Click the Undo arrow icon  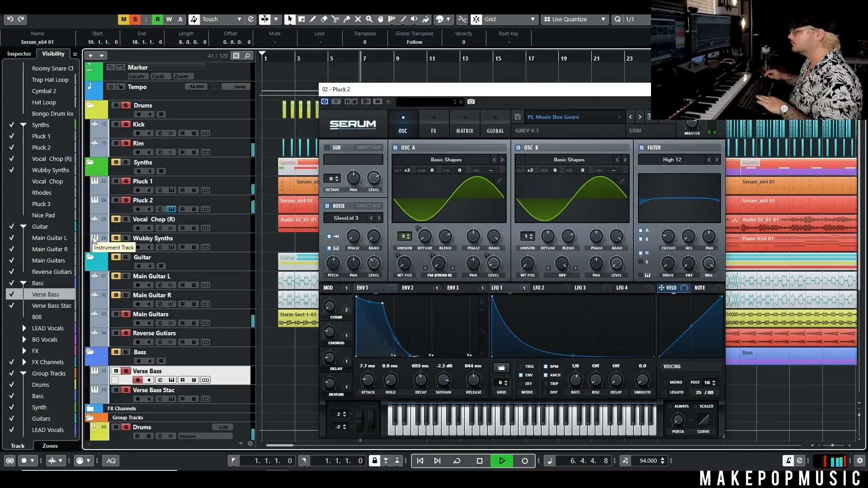pyautogui.click(x=10, y=19)
